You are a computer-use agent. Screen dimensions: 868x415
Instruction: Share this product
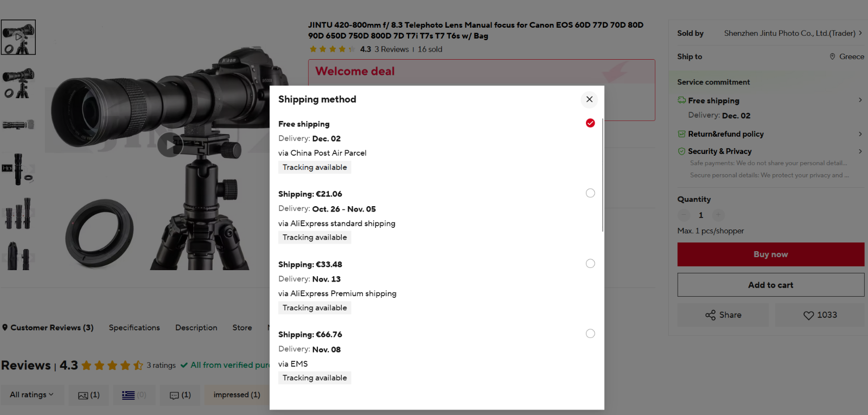point(723,315)
